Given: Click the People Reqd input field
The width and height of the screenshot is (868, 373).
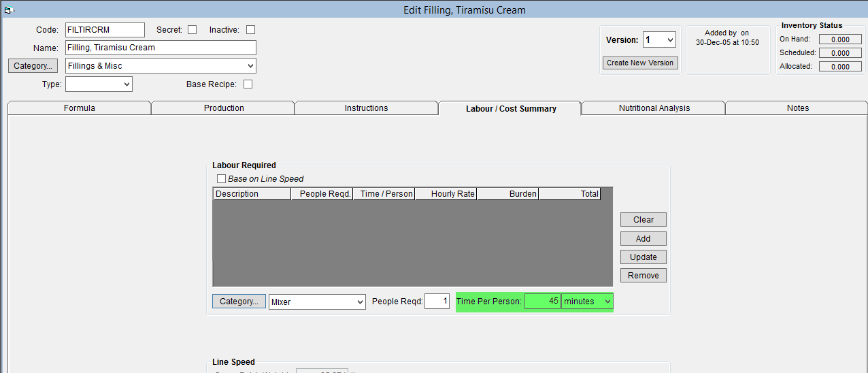Looking at the screenshot, I should tap(437, 302).
